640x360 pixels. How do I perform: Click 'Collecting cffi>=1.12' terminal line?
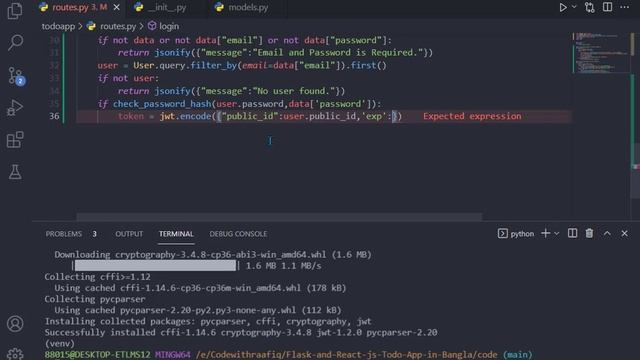pos(98,277)
